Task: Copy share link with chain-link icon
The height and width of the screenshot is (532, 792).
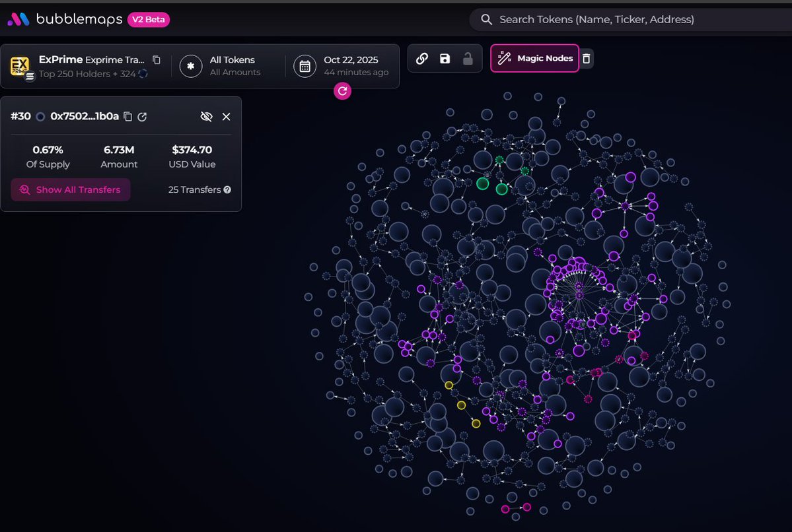Action: (x=422, y=59)
